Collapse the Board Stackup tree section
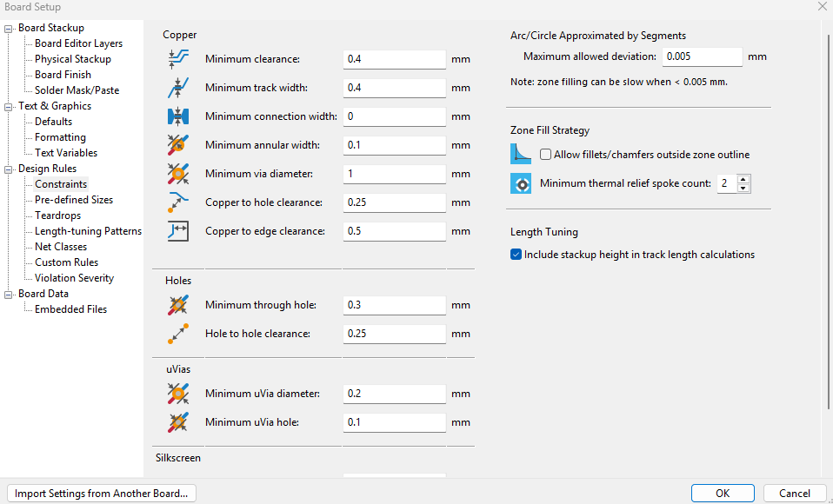 [x=10, y=28]
